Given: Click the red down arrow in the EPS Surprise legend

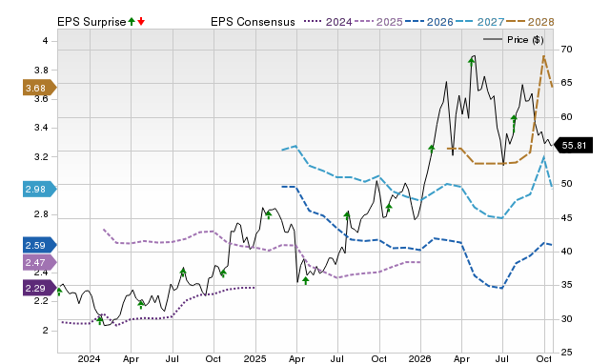Looking at the screenshot, I should pos(141,22).
